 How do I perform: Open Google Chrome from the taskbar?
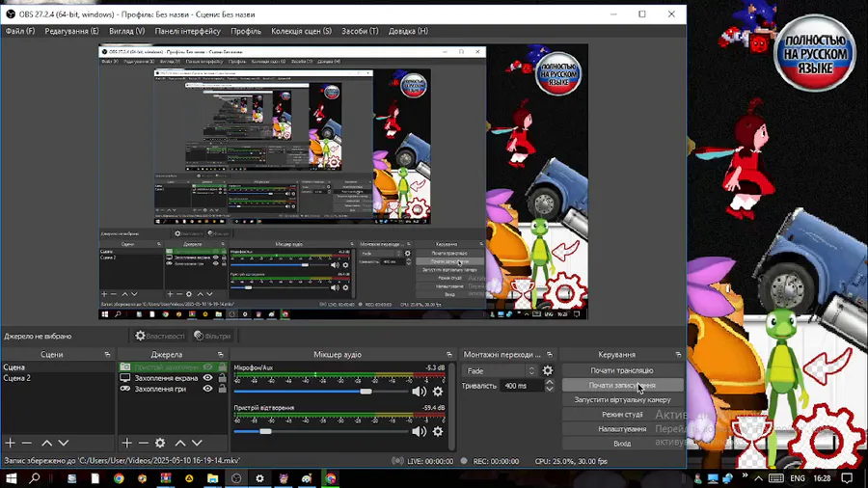click(x=119, y=478)
